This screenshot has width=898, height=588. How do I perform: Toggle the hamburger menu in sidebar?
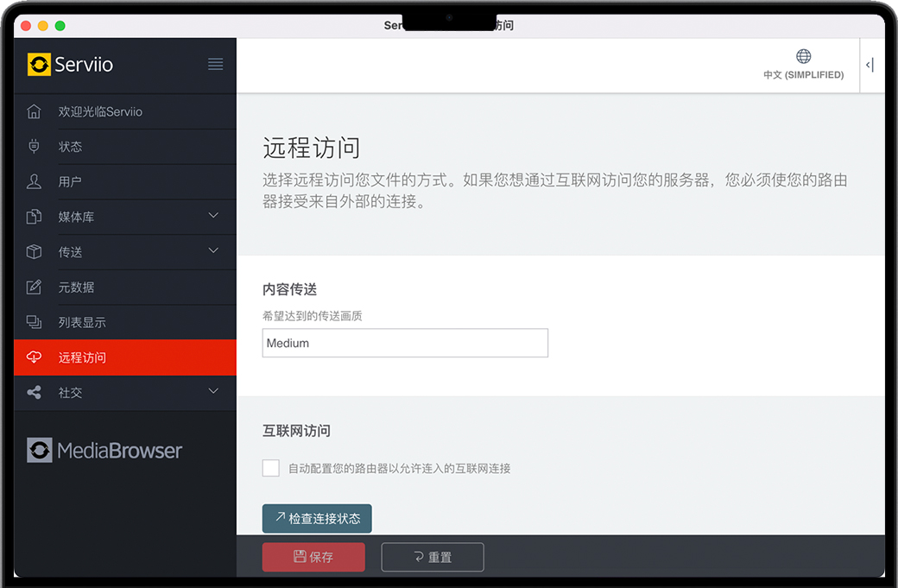(216, 65)
